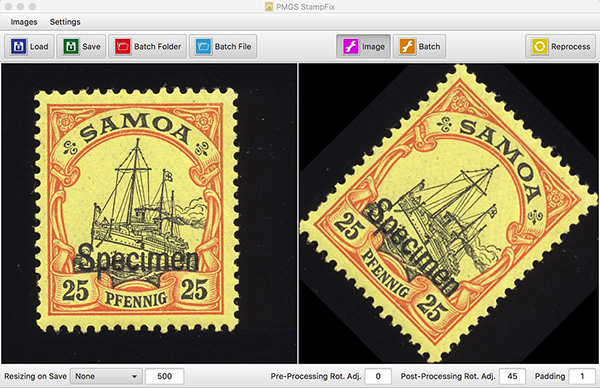Expand the Resizing on Save dropdown
Image resolution: width=600 pixels, height=388 pixels.
[106, 377]
